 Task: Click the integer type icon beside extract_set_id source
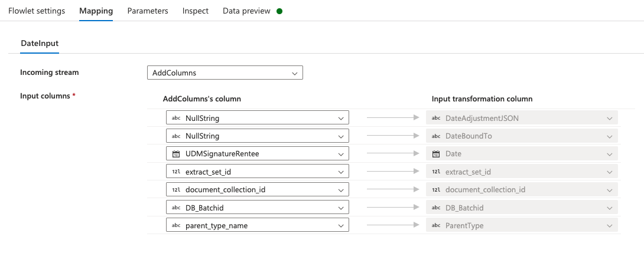tap(176, 172)
